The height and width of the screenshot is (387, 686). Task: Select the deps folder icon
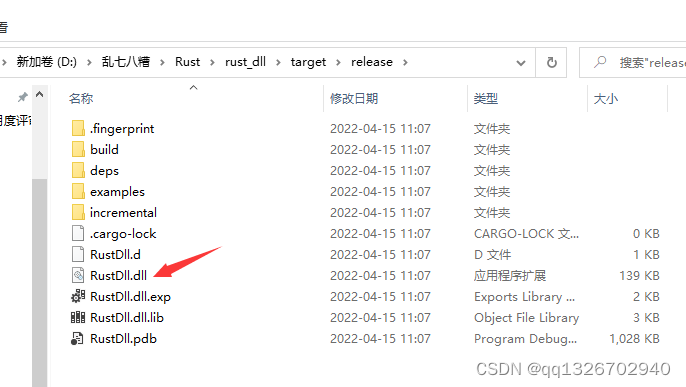78,171
